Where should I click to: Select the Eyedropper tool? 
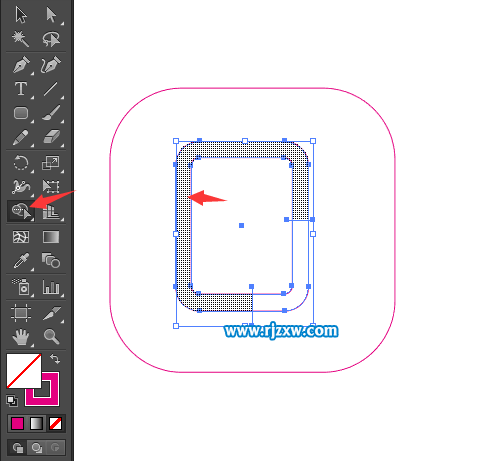21,261
